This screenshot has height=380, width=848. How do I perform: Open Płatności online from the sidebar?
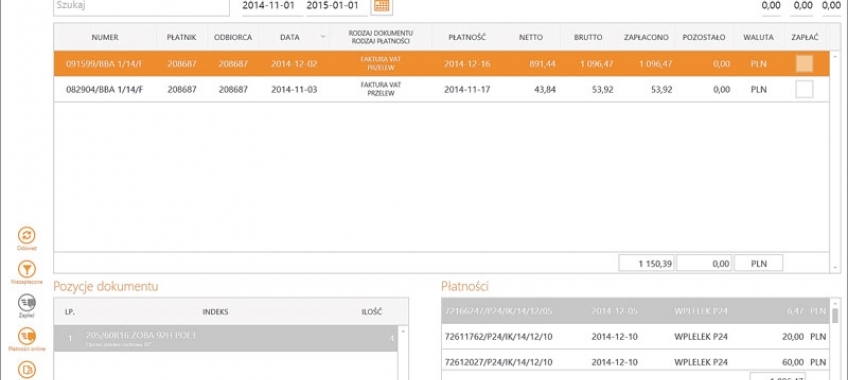pos(26,336)
